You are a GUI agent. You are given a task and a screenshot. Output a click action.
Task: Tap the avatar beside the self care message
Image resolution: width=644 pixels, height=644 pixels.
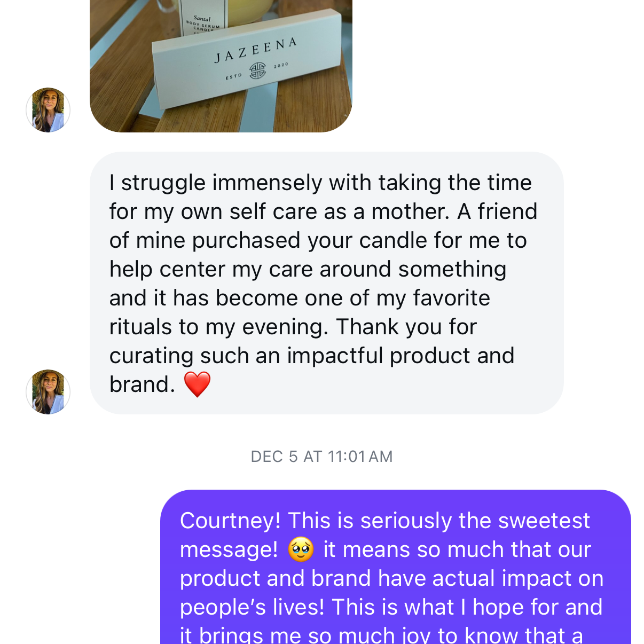[48, 391]
